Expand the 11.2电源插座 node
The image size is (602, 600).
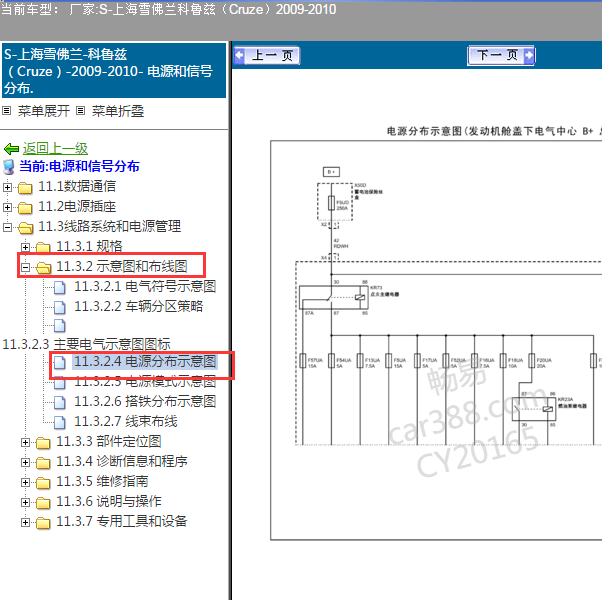click(7, 207)
